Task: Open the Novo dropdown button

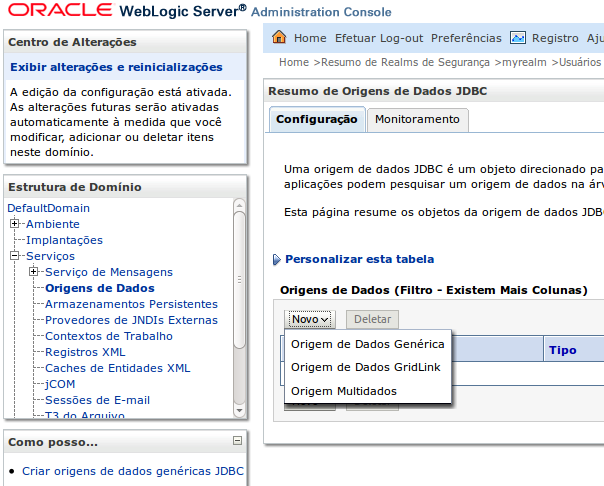Action: (310, 319)
